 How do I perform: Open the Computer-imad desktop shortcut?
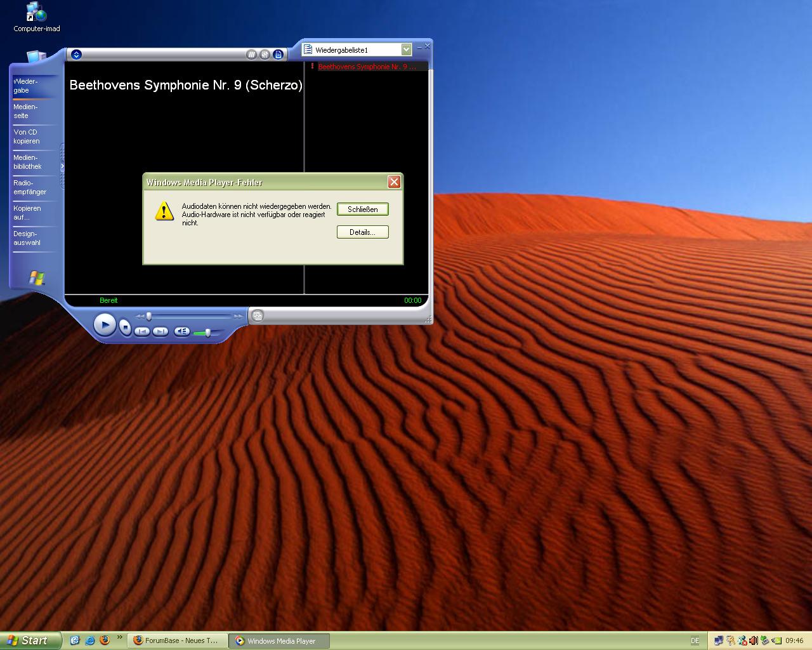pos(37,17)
